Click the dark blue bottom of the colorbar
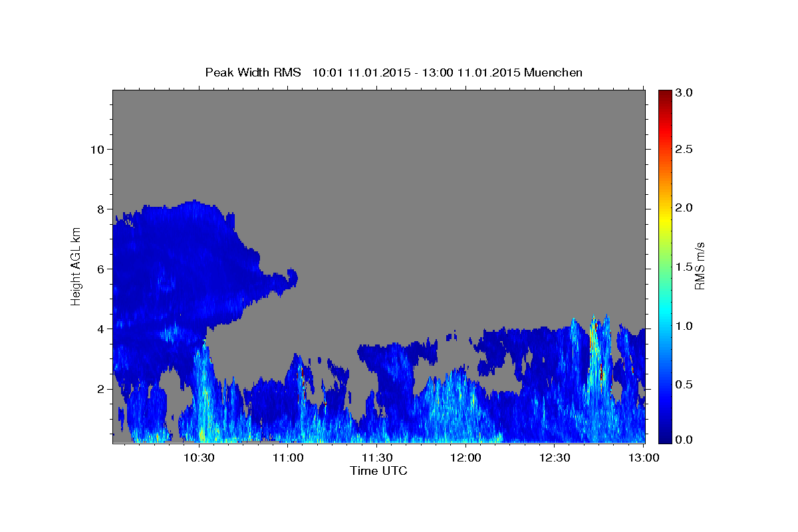Viewport: 798px width, 532px height. point(664,438)
